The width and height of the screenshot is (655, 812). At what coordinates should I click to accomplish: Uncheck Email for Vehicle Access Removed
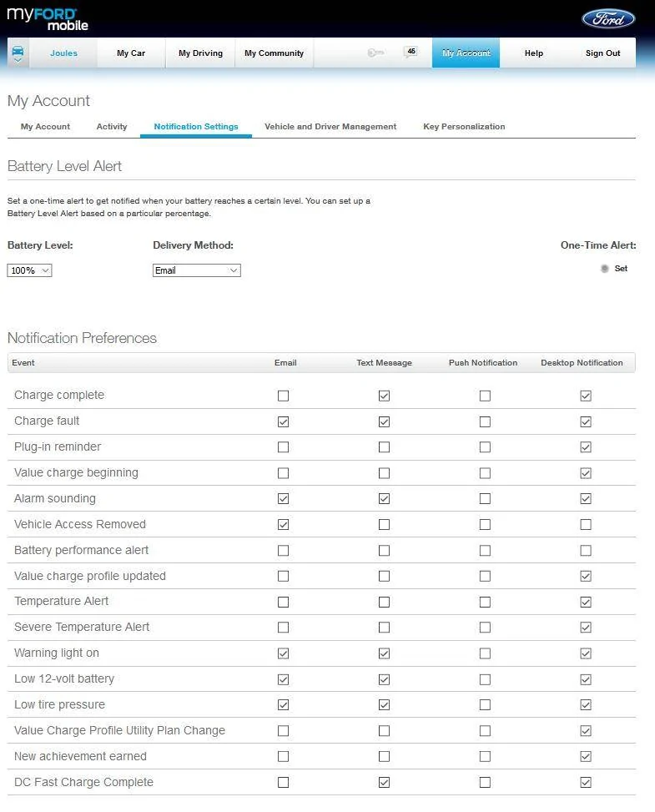[x=283, y=524]
